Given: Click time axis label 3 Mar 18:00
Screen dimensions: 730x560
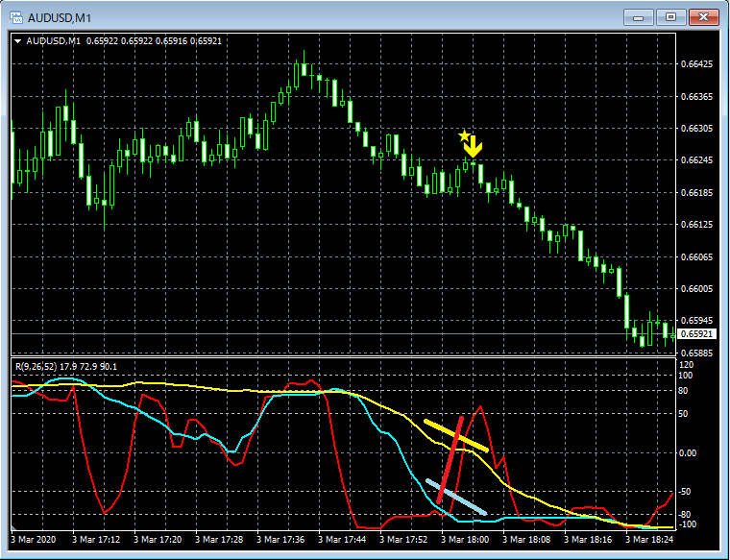Looking at the screenshot, I should [465, 540].
